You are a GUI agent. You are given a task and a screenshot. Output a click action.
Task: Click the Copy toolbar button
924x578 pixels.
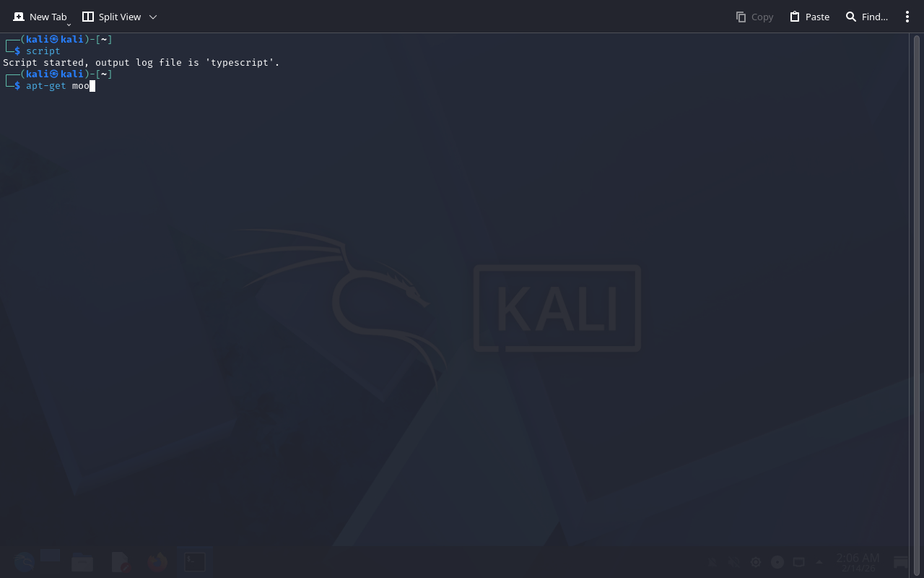[754, 17]
